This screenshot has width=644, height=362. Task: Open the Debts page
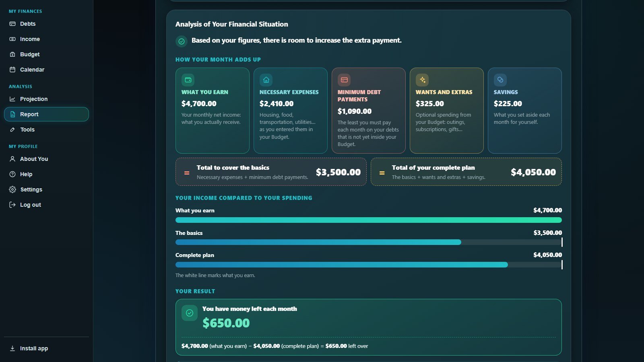[x=46, y=24]
